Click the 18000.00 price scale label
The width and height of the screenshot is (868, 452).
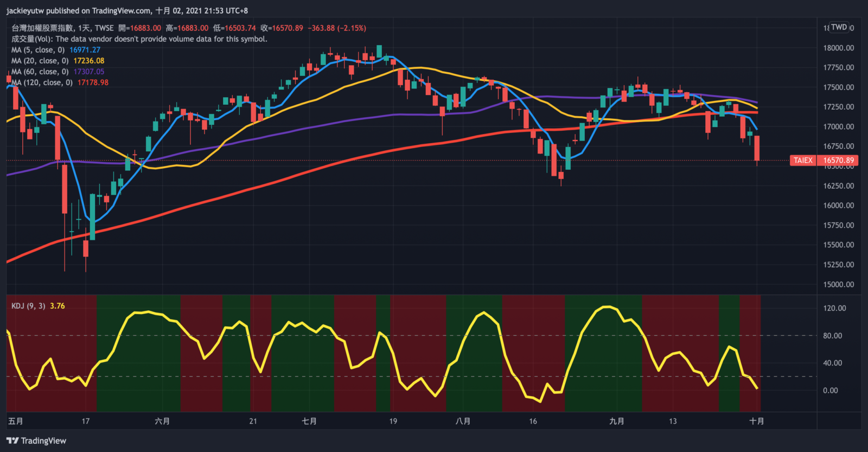[838, 48]
